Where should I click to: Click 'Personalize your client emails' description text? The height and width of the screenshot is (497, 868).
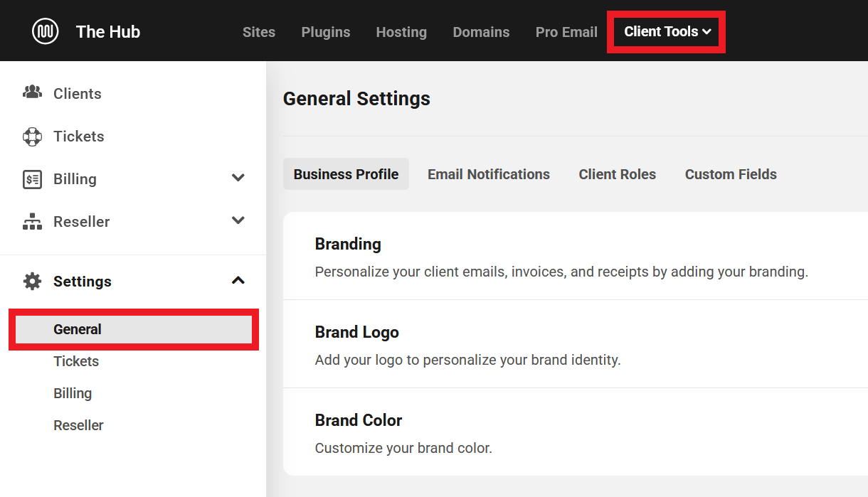point(561,272)
